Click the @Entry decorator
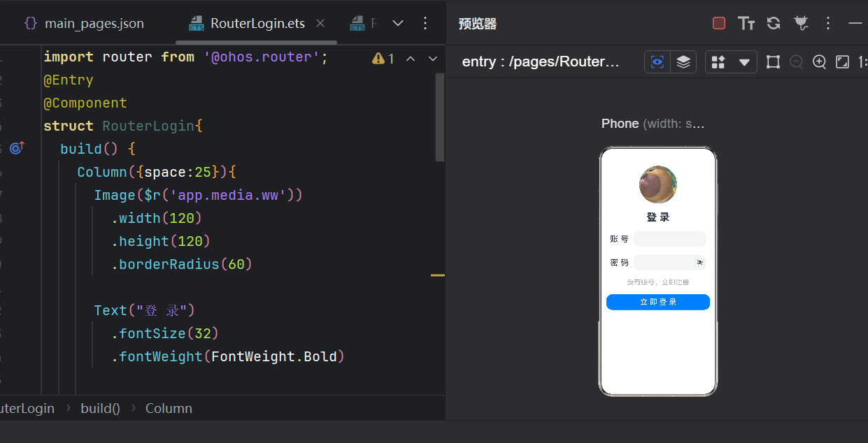The height and width of the screenshot is (443, 868). 69,80
